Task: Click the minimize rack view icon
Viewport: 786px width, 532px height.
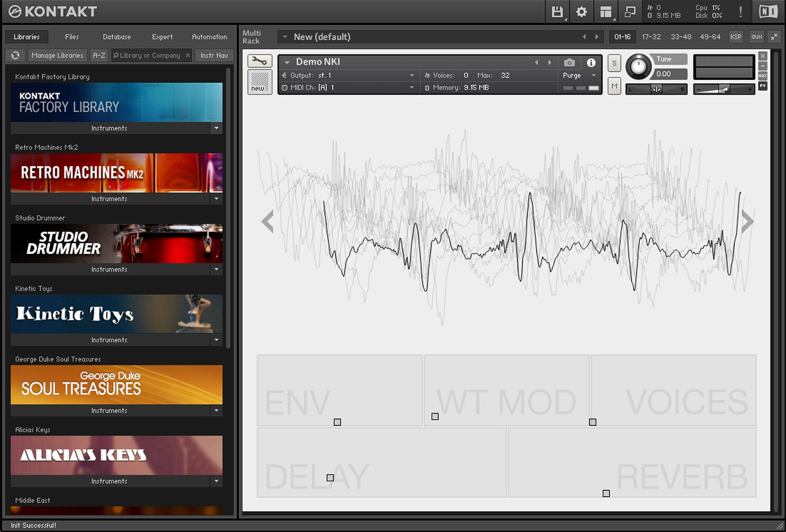Action: [x=774, y=36]
